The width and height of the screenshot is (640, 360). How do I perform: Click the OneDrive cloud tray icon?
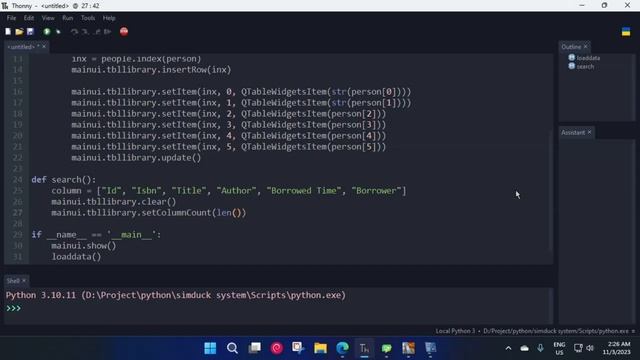(x=524, y=348)
